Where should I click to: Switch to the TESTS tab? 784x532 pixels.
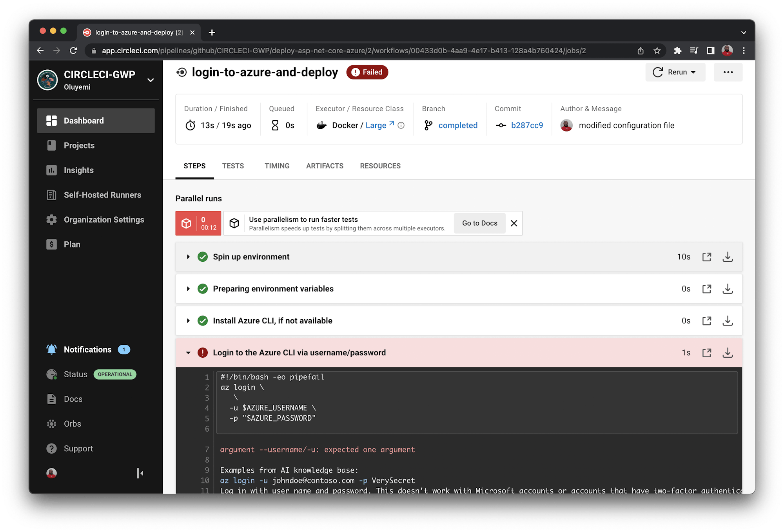tap(233, 166)
